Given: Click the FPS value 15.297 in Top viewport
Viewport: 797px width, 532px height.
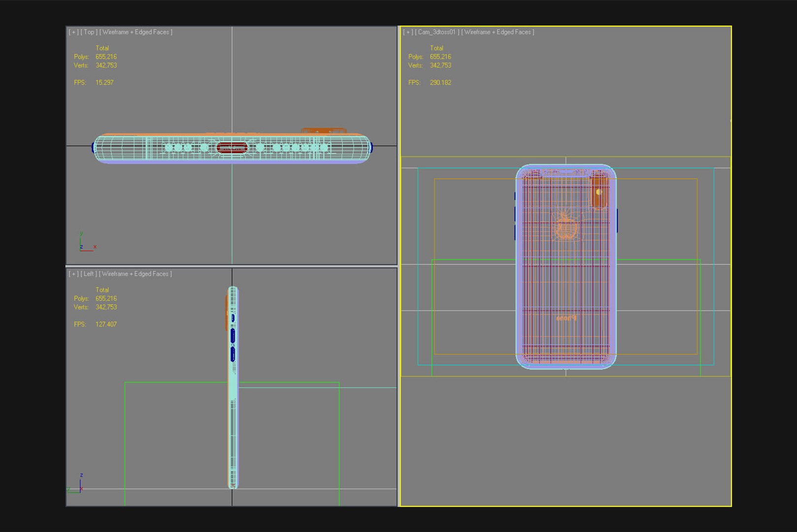Looking at the screenshot, I should pos(104,83).
